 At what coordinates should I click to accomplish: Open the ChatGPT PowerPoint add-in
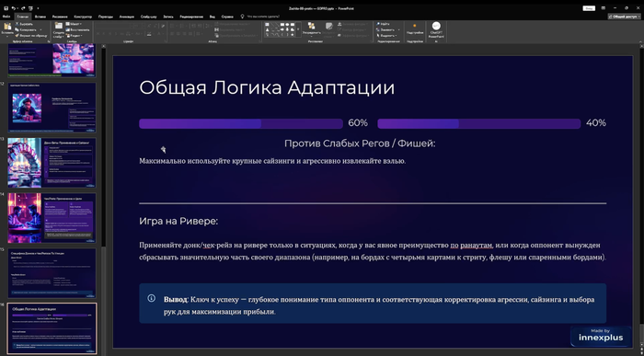(x=436, y=29)
